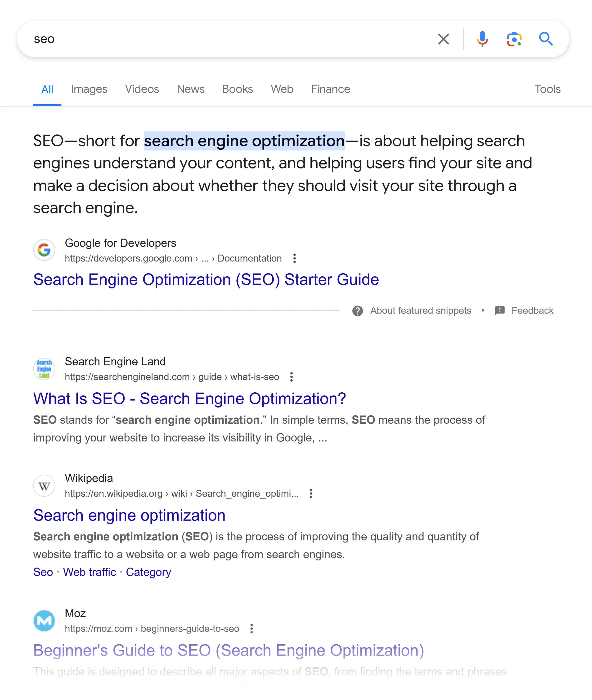Switch to the Web tab

pos(282,89)
